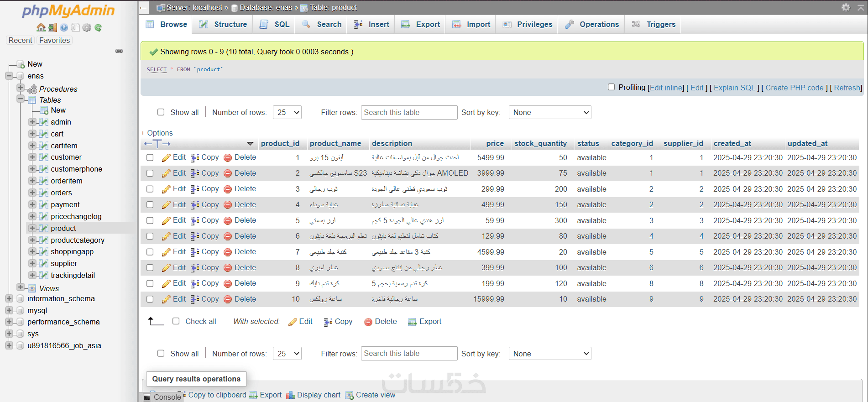868x402 pixels.
Task: Click the collapse navigation arrow icon
Action: pyautogui.click(x=143, y=7)
